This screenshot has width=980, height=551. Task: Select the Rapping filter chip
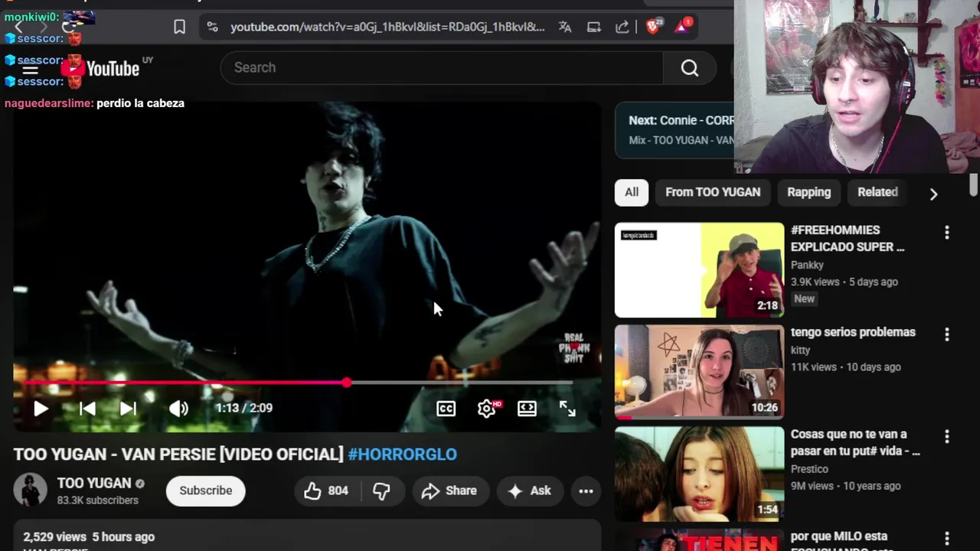coord(808,192)
